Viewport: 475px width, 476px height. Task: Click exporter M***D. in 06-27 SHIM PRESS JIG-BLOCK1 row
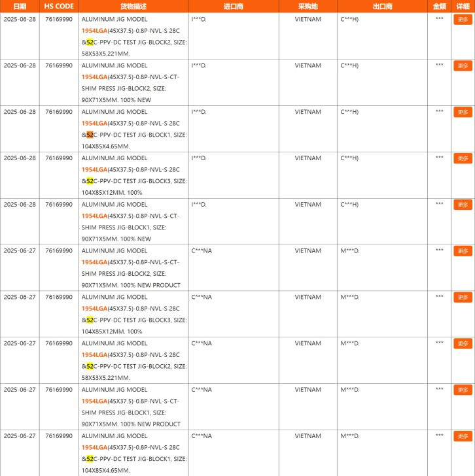349,390
